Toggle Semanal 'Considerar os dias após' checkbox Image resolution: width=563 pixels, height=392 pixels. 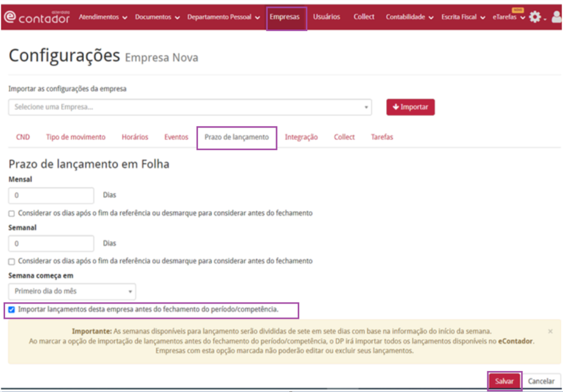pos(11,262)
